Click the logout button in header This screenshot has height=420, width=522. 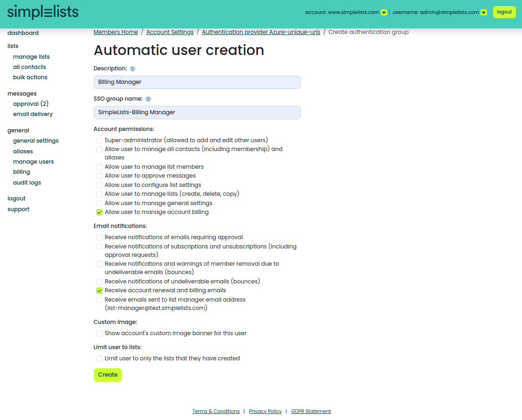pos(504,12)
